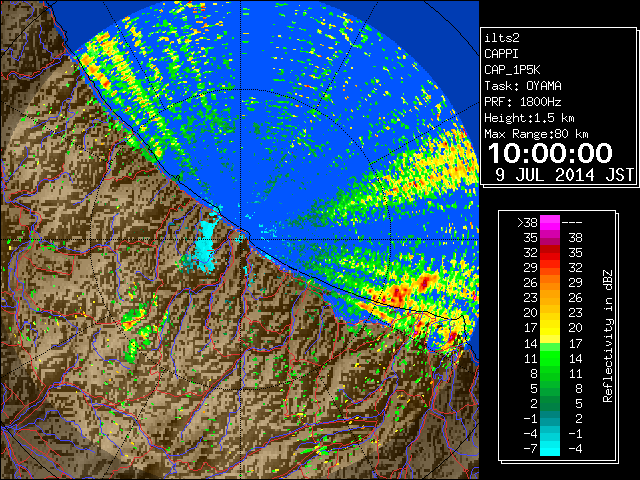Click the '9 JUL 2014 JST' date
640x480 pixels.
click(x=564, y=175)
